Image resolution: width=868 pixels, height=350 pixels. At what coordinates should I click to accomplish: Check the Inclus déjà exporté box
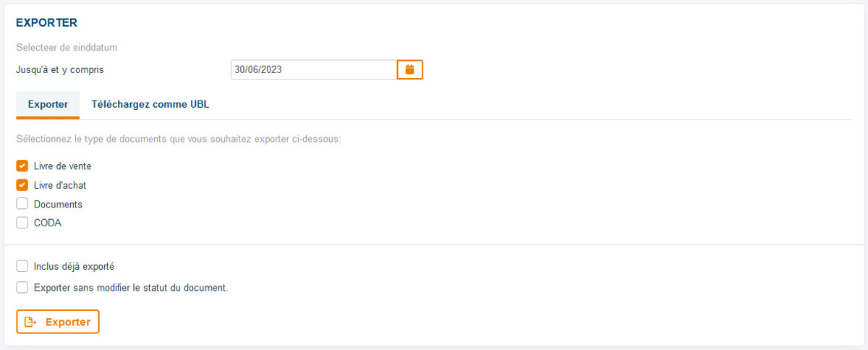tap(22, 266)
